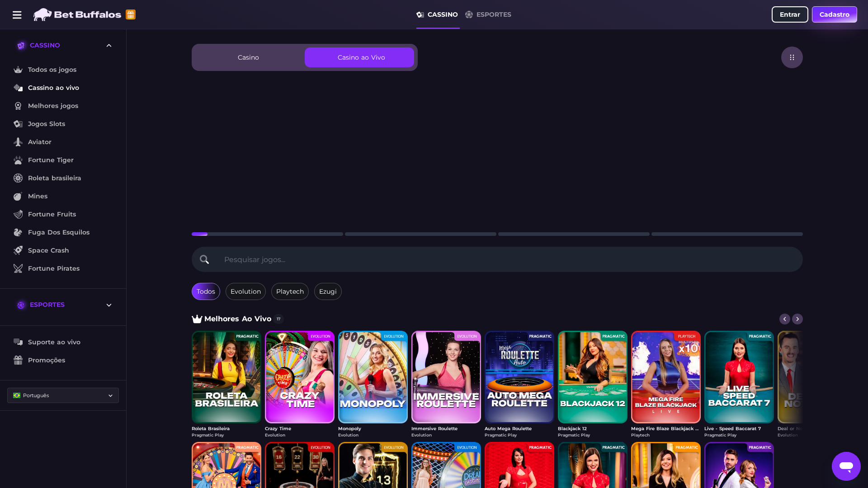Open the Crazy Time game thumbnail

tap(300, 377)
